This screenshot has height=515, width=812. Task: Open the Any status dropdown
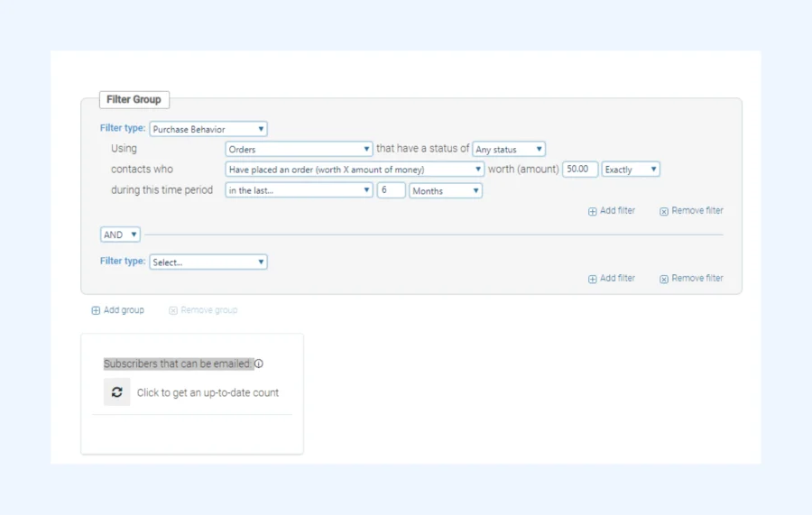pos(509,149)
